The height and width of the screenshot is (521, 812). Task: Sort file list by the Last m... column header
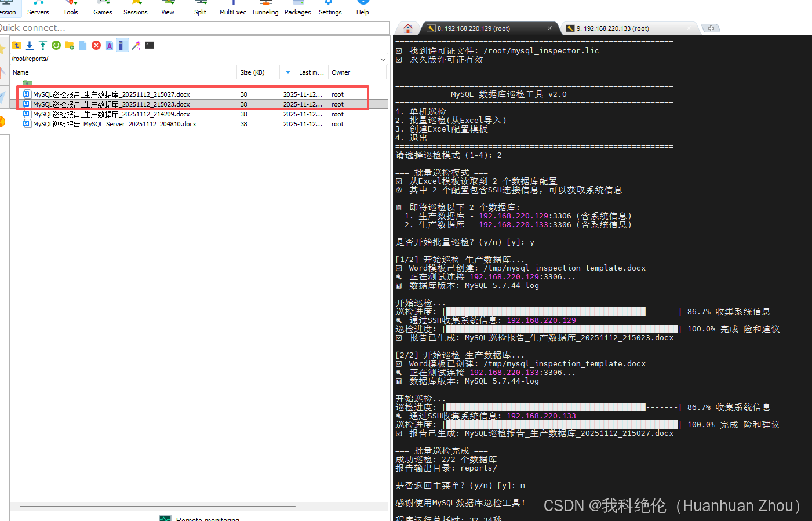click(311, 72)
